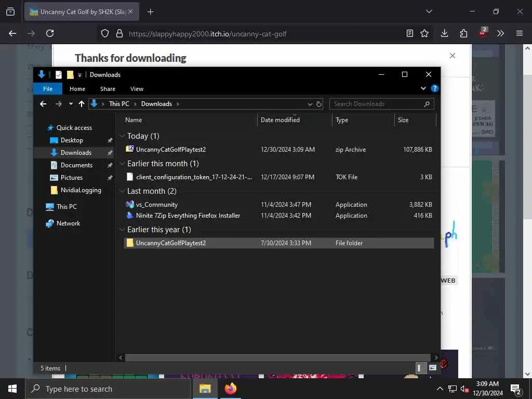532x399 pixels.
Task: Refresh the Downloads folder view
Action: click(x=319, y=104)
